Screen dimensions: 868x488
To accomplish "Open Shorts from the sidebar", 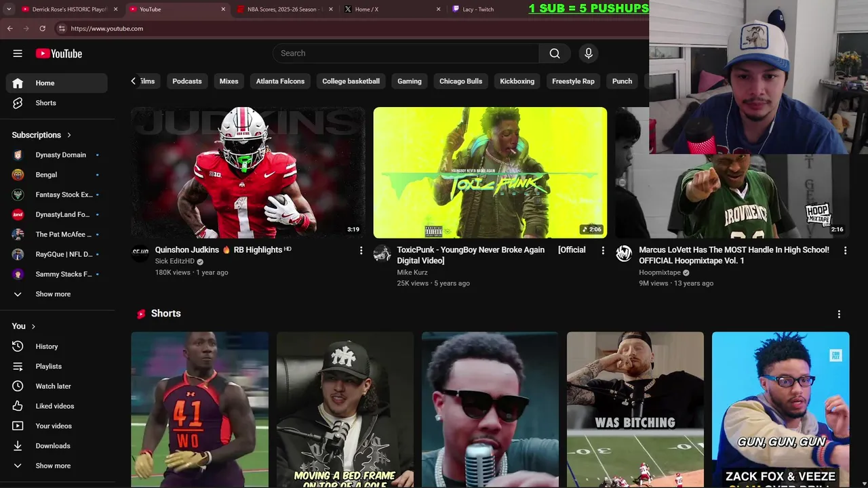I will (x=56, y=103).
